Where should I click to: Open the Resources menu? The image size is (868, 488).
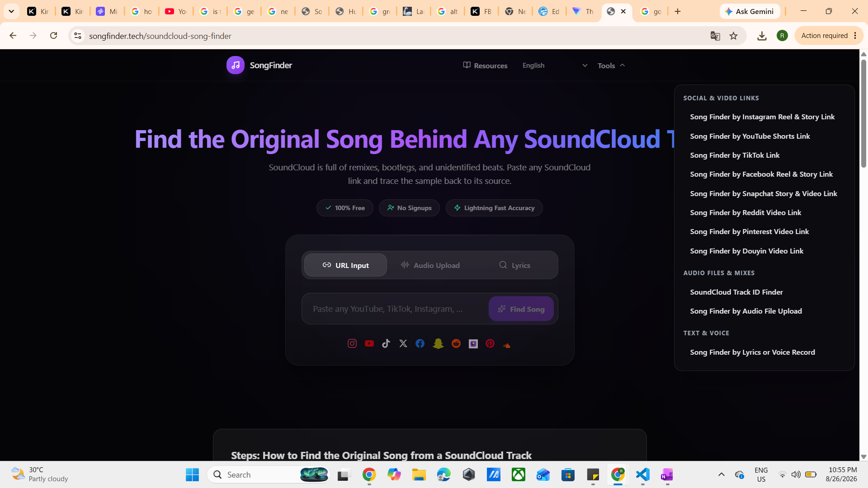[485, 66]
